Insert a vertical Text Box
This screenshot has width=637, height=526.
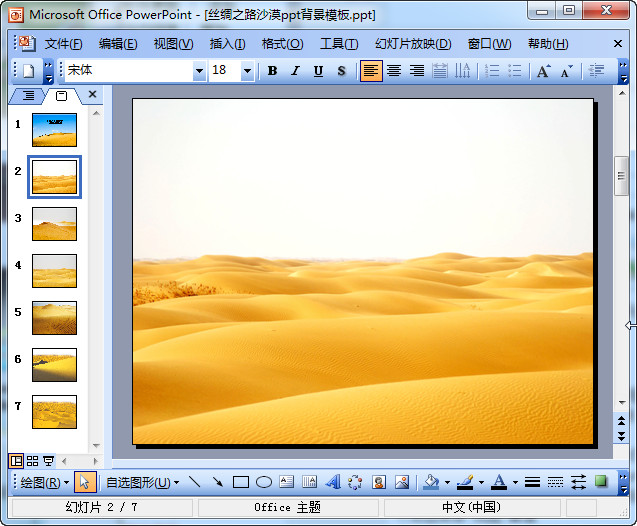[x=310, y=483]
